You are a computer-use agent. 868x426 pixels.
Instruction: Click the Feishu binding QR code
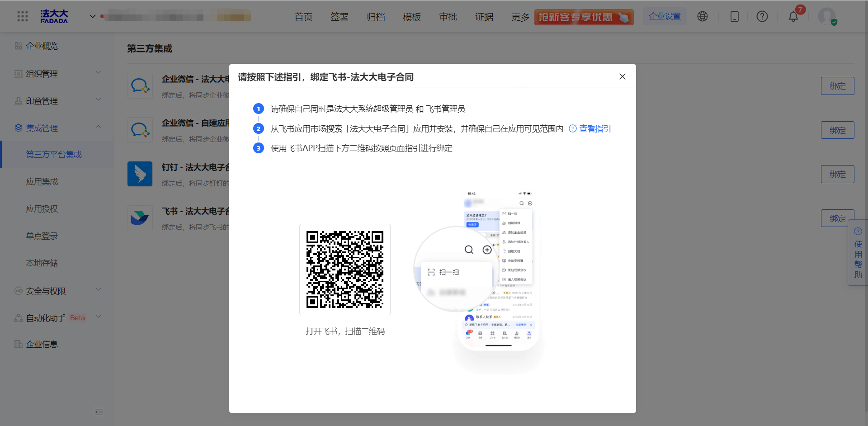[x=345, y=270]
